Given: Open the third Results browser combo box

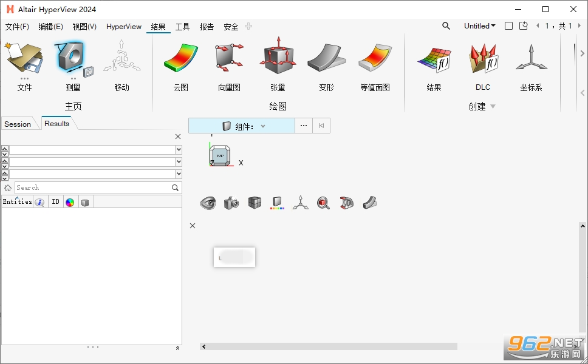Looking at the screenshot, I should [179, 174].
